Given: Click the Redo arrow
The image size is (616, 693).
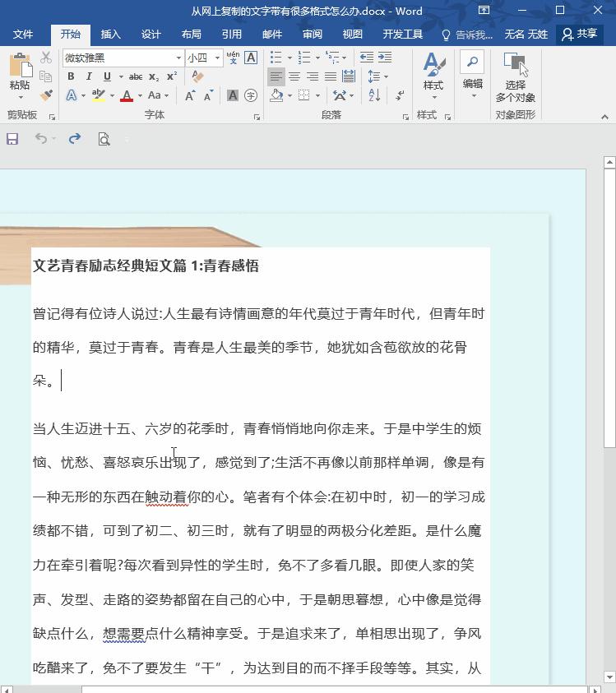Looking at the screenshot, I should [x=74, y=139].
